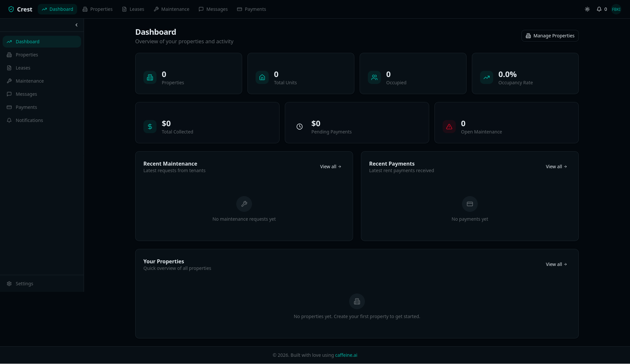Click the Pending Payments label
This screenshot has width=630, height=364.
click(x=331, y=132)
